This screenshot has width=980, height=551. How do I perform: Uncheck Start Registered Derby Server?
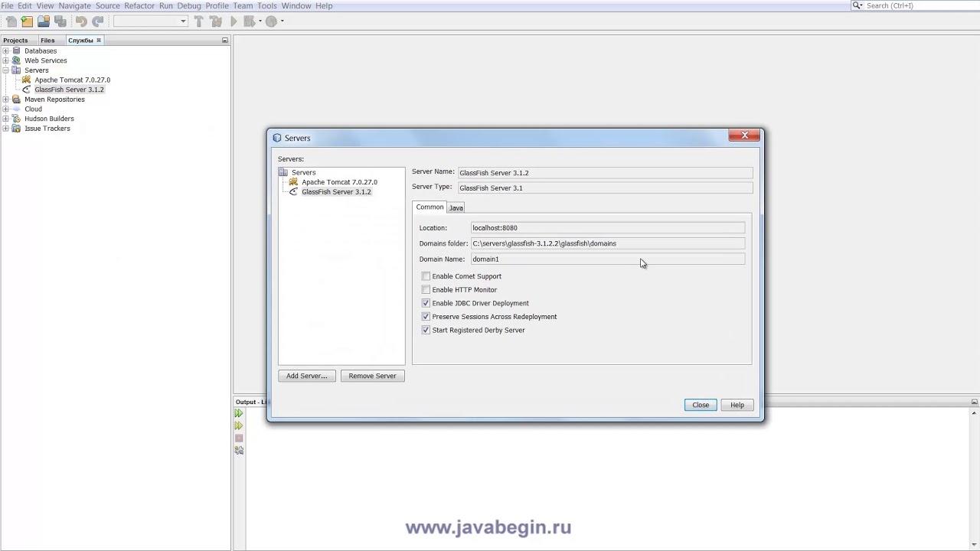tap(426, 330)
